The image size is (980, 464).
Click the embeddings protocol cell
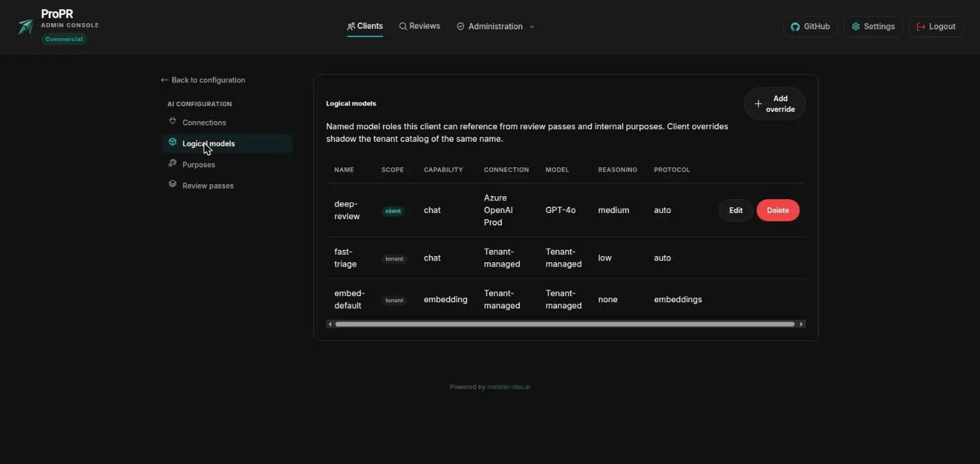(677, 300)
